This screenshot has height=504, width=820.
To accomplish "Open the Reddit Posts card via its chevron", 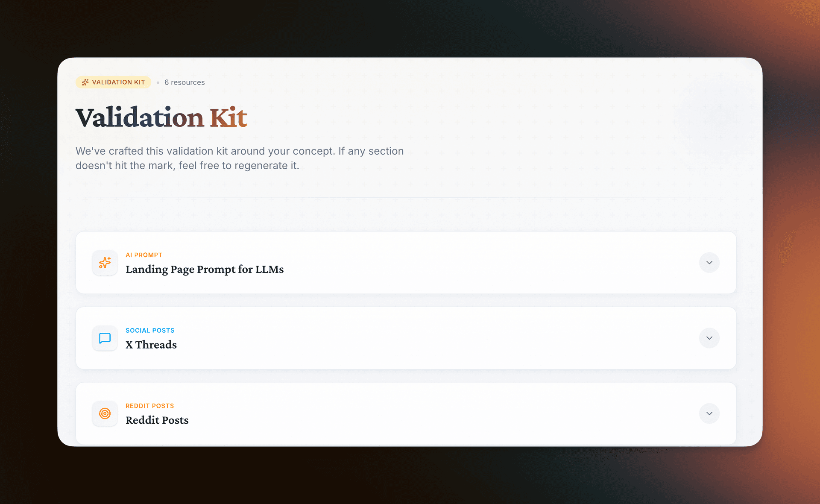I will (709, 413).
